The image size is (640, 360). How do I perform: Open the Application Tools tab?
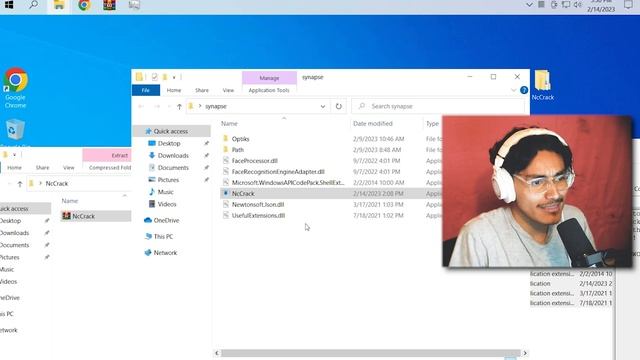coord(269,90)
